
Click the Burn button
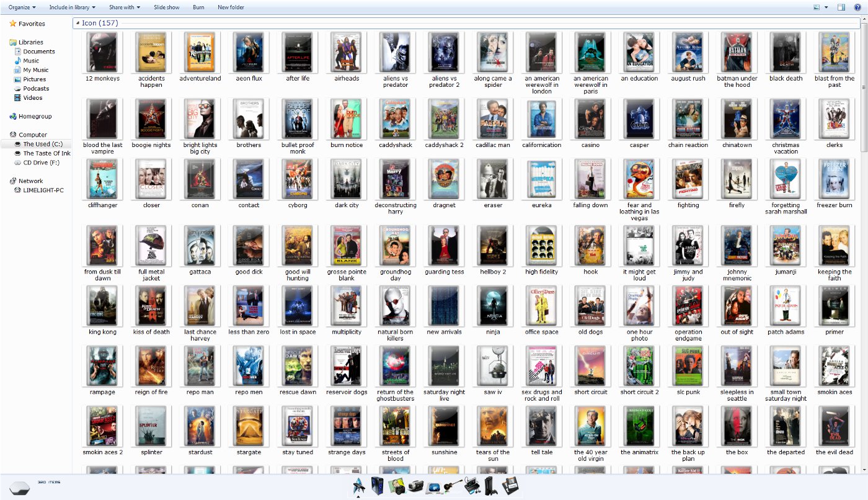198,7
